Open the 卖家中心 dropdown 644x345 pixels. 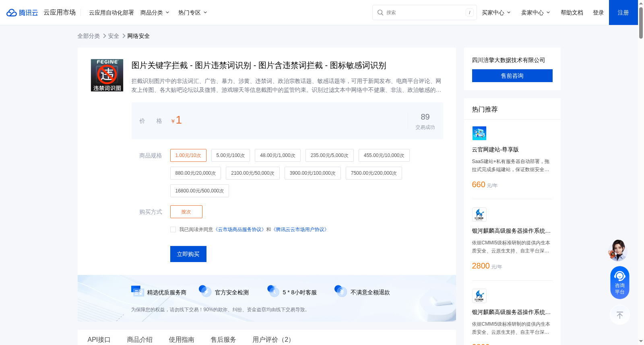point(536,12)
